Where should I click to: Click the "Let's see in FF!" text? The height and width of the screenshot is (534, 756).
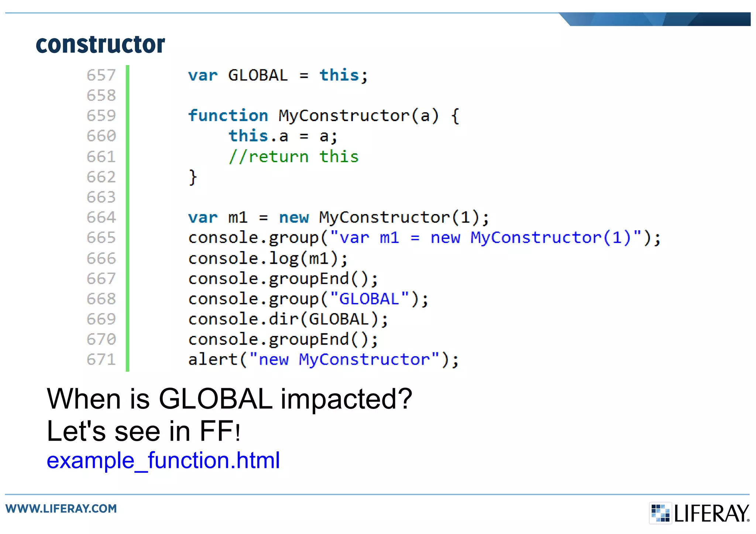[x=144, y=431]
